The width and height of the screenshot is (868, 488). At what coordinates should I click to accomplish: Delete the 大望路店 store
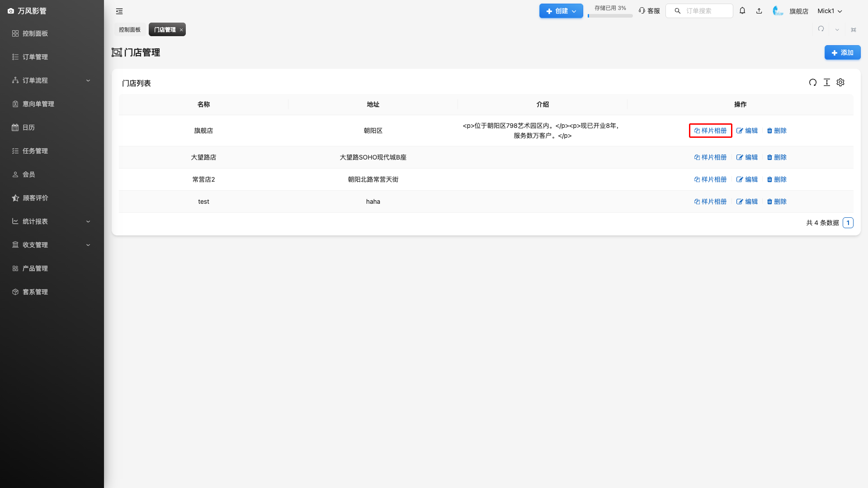777,157
